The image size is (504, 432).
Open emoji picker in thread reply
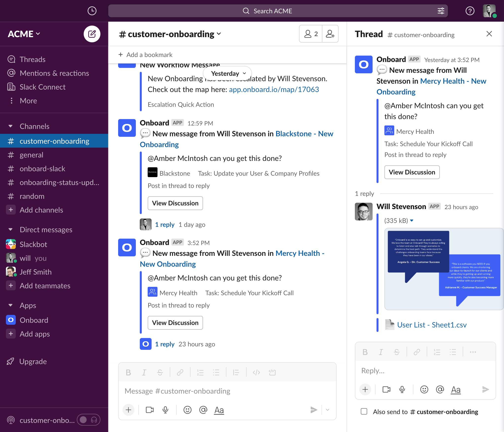click(424, 389)
